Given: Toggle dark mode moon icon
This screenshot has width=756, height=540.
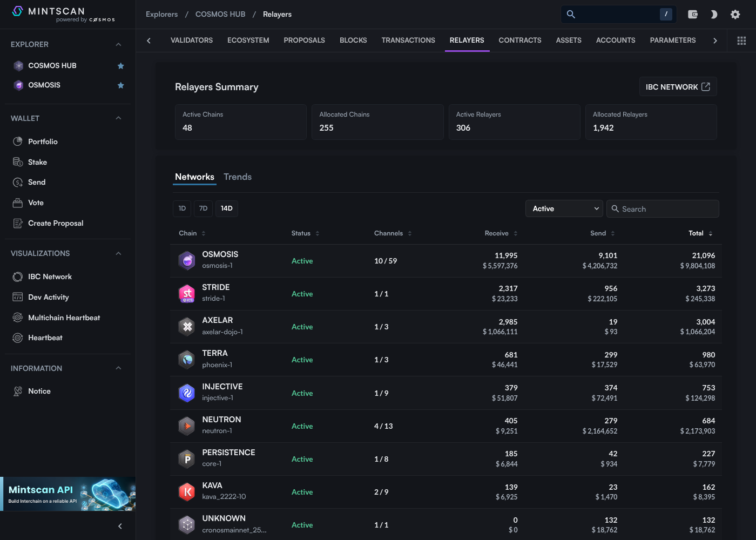Looking at the screenshot, I should pos(714,15).
